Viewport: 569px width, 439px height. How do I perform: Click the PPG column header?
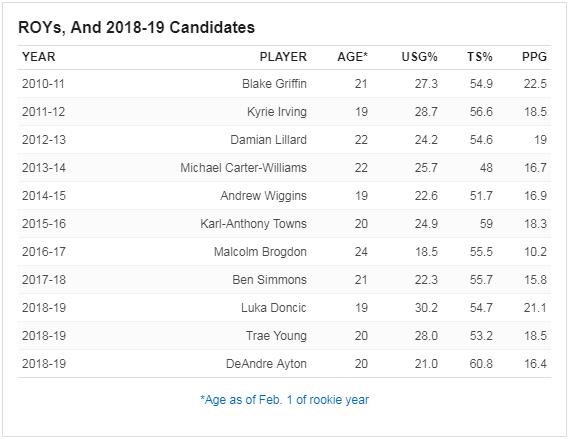click(x=534, y=57)
